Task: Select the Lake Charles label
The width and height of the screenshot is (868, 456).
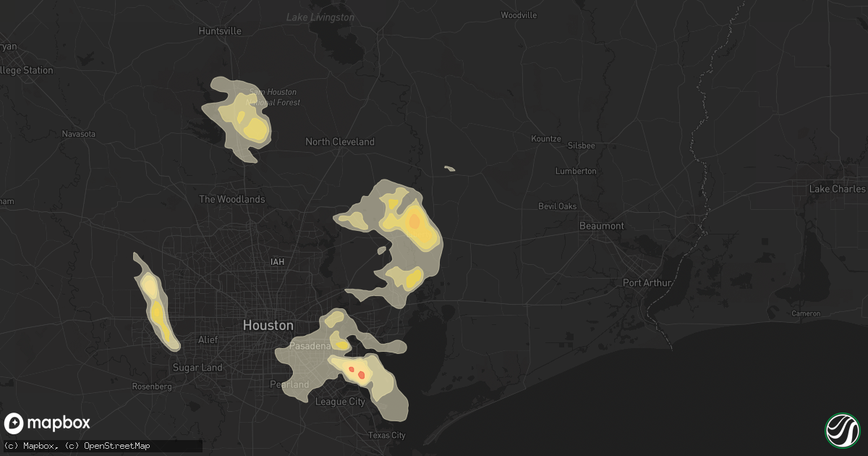Action: coord(838,189)
